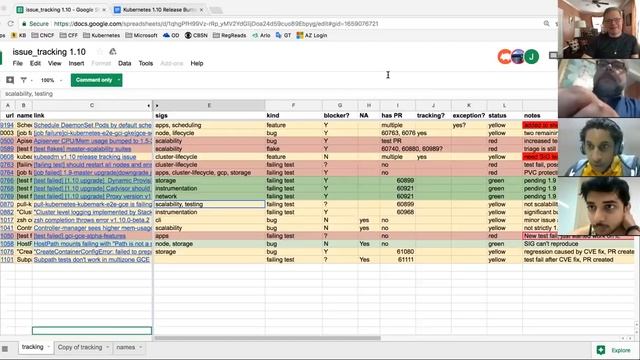Screen dimensions: 640x360
Task: Select column header E
Action: 209,106
